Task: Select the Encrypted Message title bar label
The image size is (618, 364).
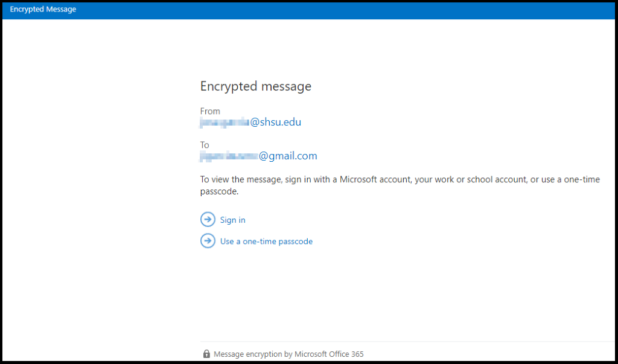Action: (42, 9)
